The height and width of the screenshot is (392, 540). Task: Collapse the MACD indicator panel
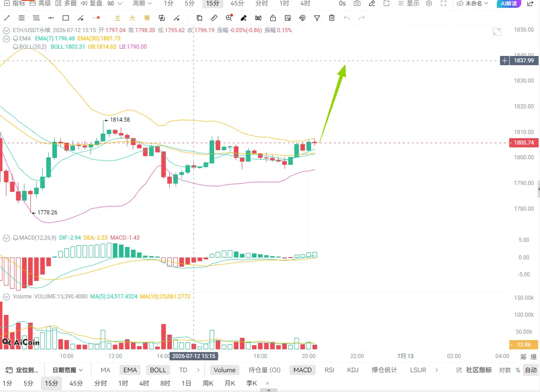6,238
